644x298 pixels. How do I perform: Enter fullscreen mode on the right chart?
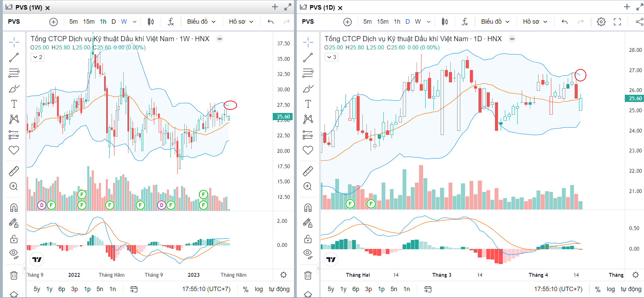617,22
